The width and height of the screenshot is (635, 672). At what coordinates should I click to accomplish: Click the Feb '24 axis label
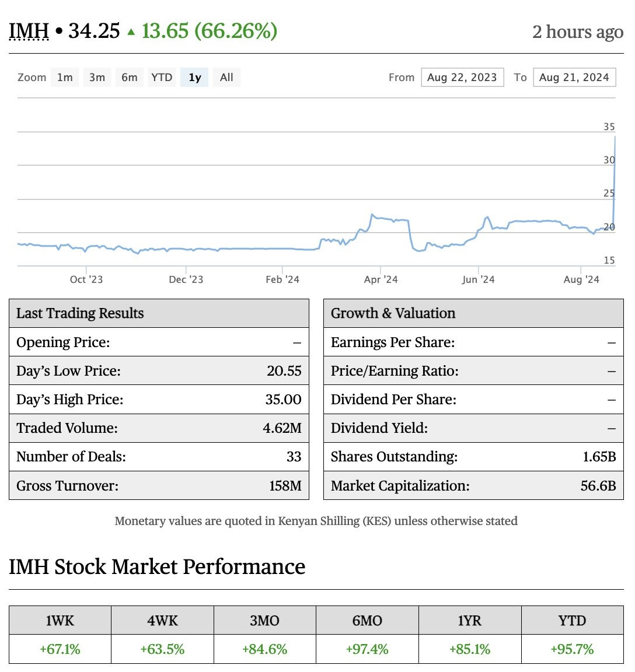[282, 279]
